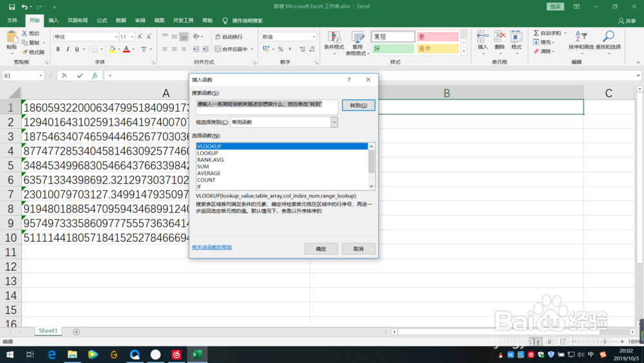Open Sort and Filter menu
This screenshot has height=363, width=644.
tap(581, 43)
